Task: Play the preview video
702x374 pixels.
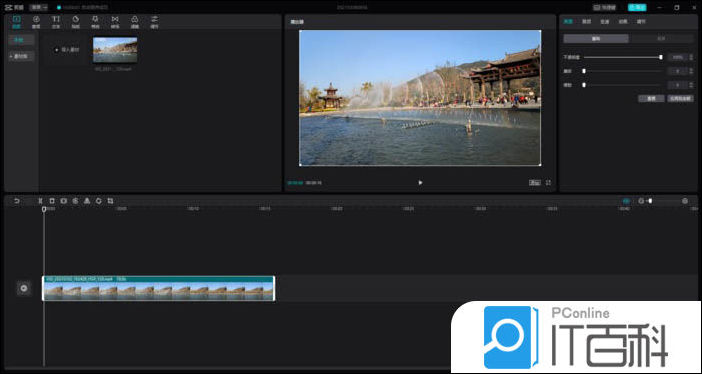Action: pos(420,183)
